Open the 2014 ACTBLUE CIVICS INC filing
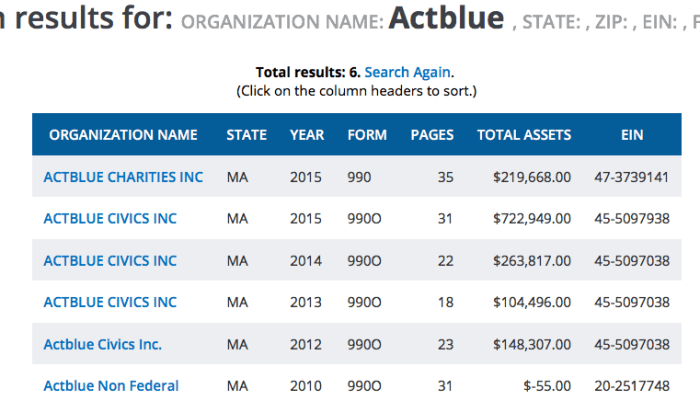Screen dimensions: 700x412 point(110,261)
